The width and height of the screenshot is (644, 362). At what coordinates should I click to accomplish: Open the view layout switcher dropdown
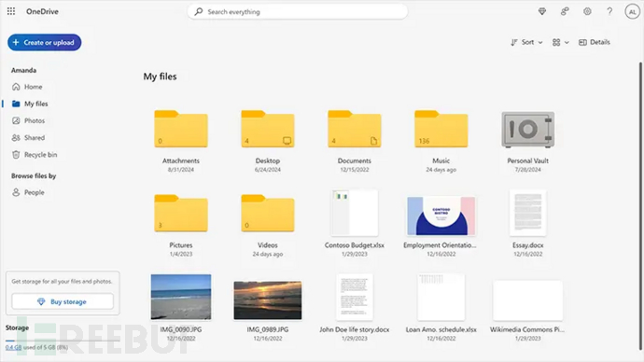pos(561,42)
